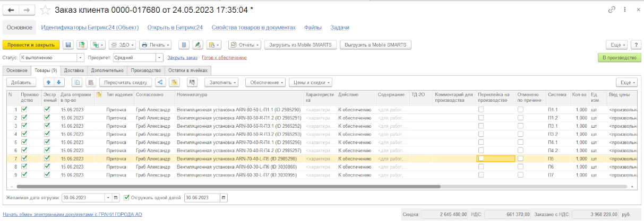
Task: Click the 'Закрыть заказ' link
Action: [182, 57]
